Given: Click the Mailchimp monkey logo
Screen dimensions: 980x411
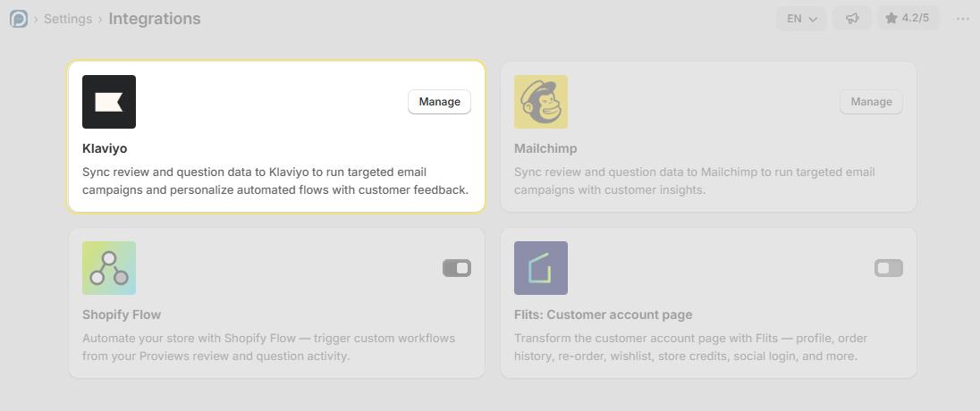Looking at the screenshot, I should tap(541, 102).
